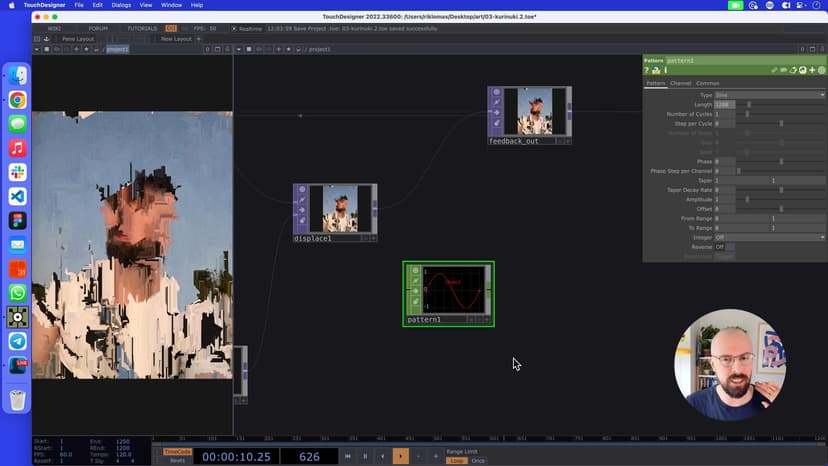Pause timeline playback
The width and height of the screenshot is (828, 466).
point(365,456)
